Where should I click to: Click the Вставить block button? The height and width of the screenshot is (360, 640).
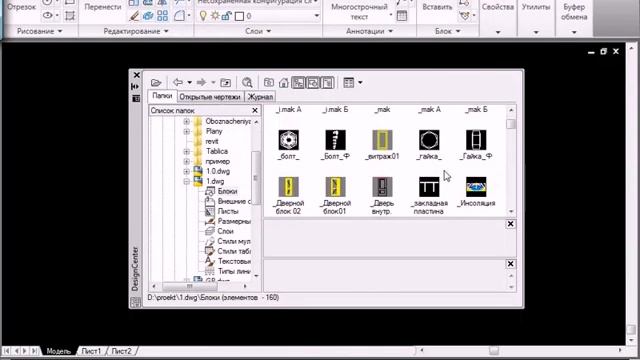(437, 7)
